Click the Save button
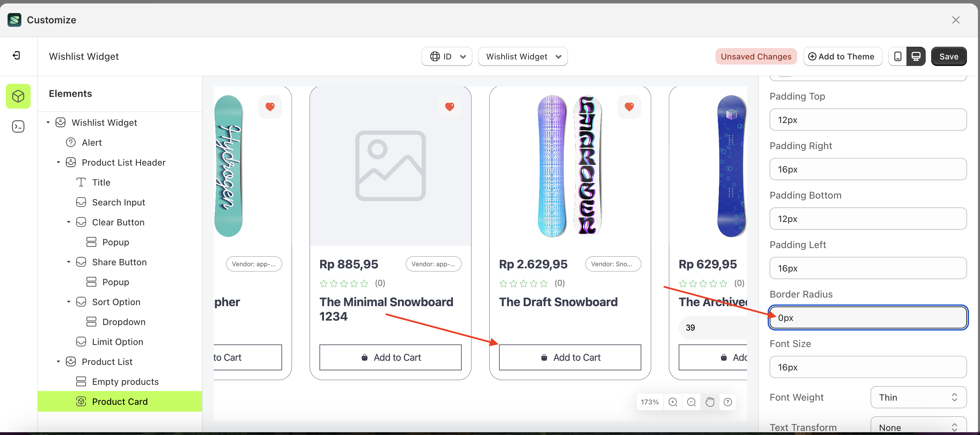The image size is (980, 435). [948, 56]
